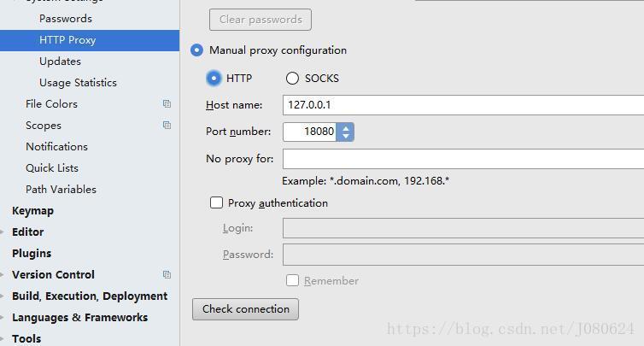The height and width of the screenshot is (346, 644).
Task: Decrease port number with down arrow
Action: coord(345,136)
